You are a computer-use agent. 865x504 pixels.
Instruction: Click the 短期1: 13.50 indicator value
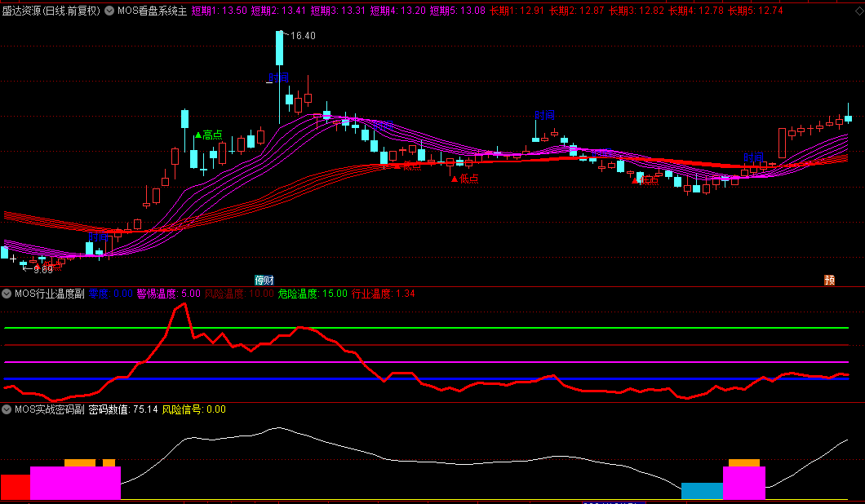(220, 11)
